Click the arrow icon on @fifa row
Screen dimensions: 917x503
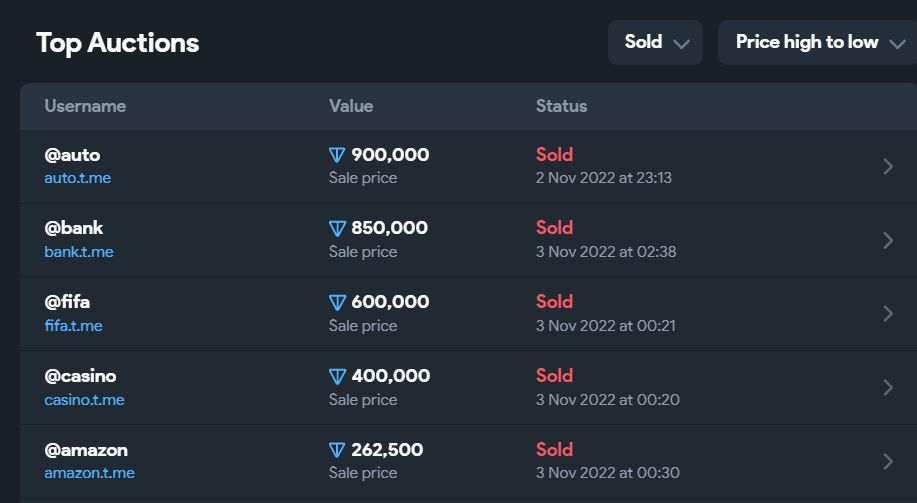[x=888, y=313]
